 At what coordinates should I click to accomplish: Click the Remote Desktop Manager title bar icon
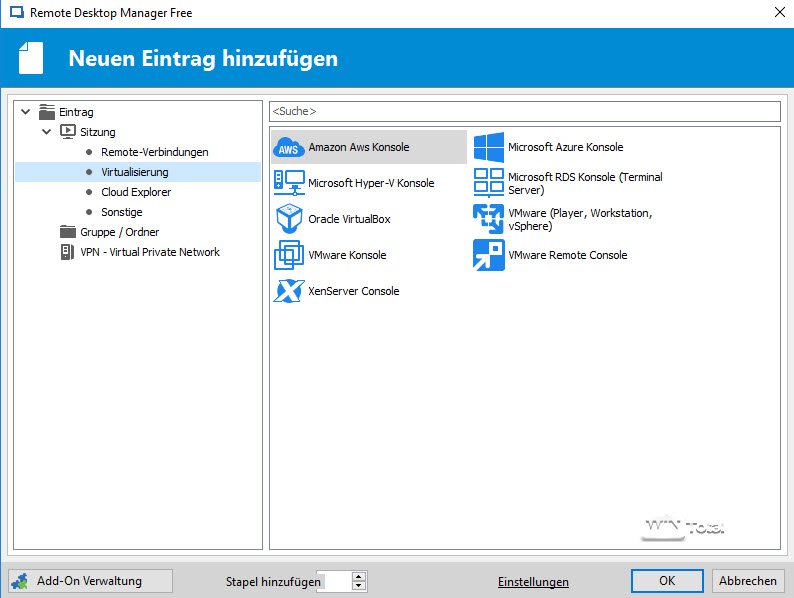17,13
